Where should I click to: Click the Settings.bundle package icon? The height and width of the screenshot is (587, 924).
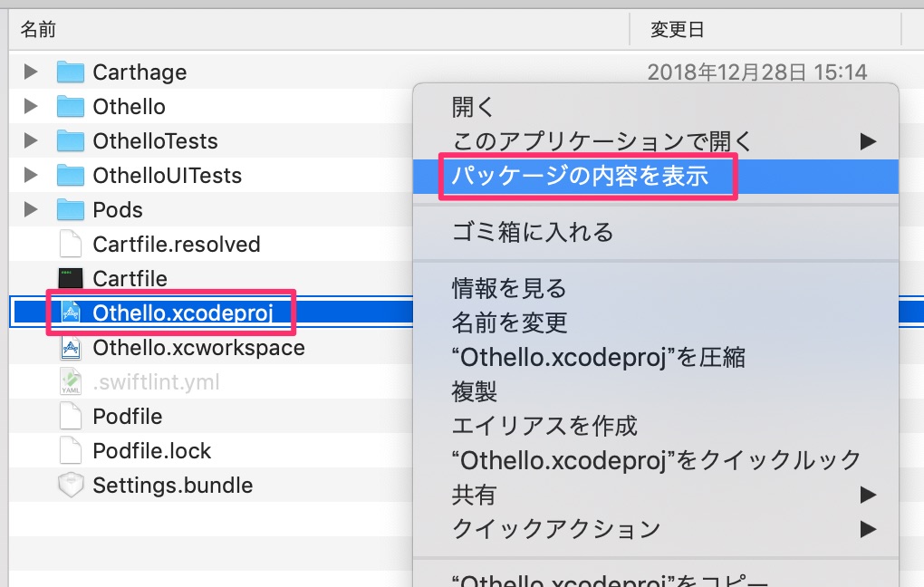(71, 485)
